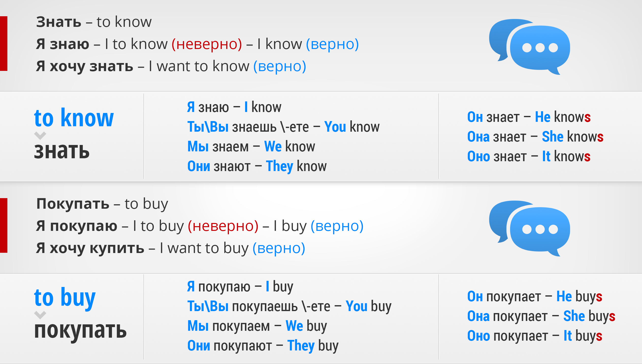
Task: Click the red '(неверно)' after 'I to know'
Action: 207,44
